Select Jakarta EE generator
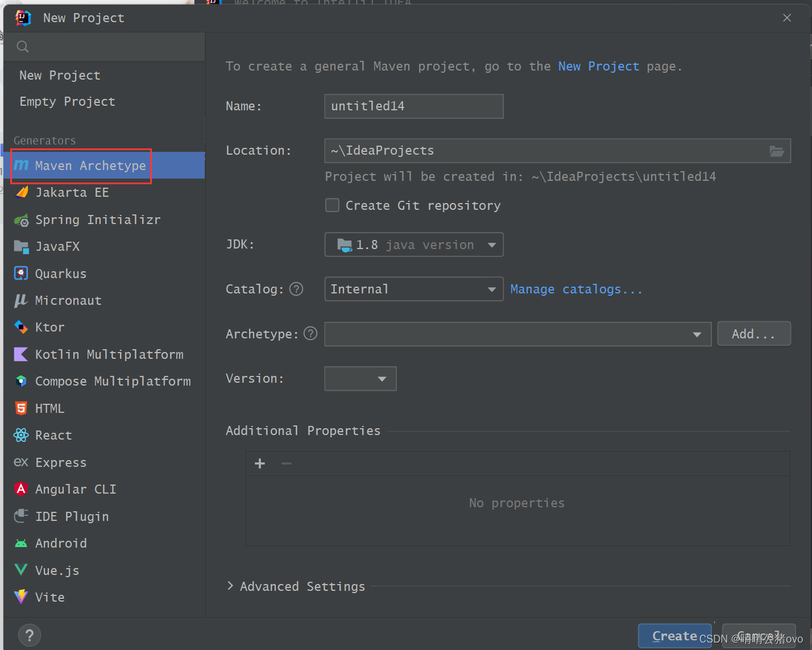The image size is (812, 650). click(104, 192)
